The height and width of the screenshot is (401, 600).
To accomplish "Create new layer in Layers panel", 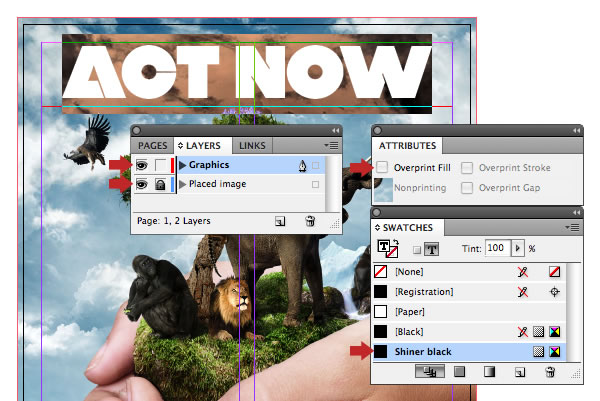I will pyautogui.click(x=280, y=221).
